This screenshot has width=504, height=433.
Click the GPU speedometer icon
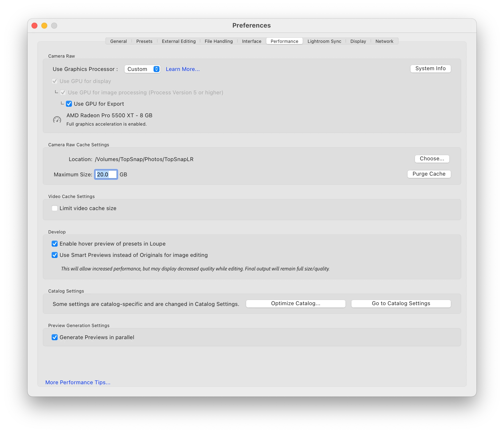click(57, 120)
